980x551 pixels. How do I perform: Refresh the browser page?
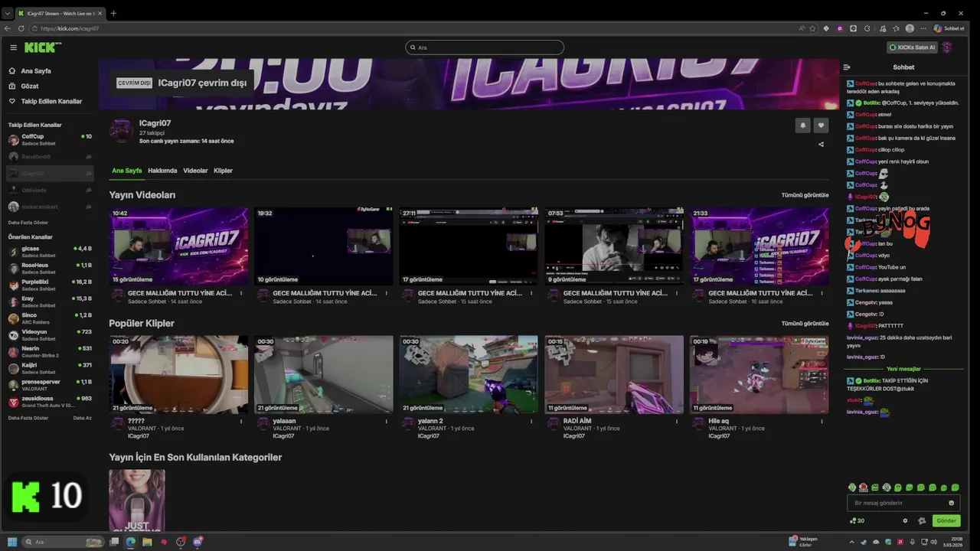coord(21,28)
